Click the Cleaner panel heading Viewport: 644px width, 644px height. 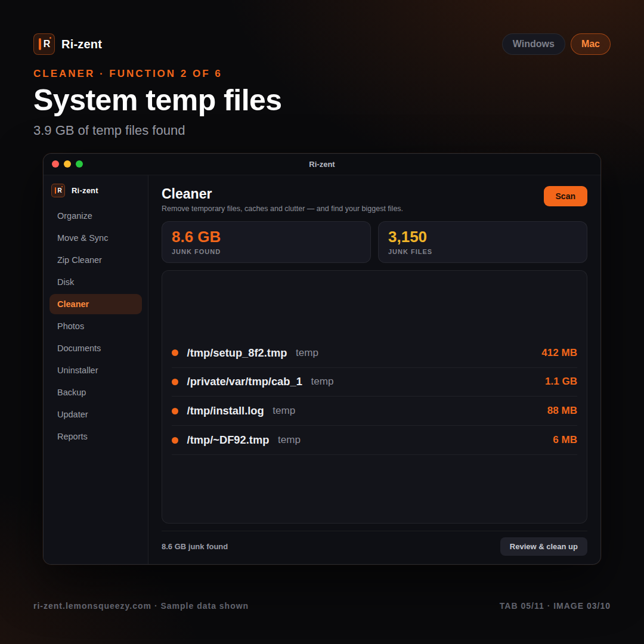(x=187, y=194)
